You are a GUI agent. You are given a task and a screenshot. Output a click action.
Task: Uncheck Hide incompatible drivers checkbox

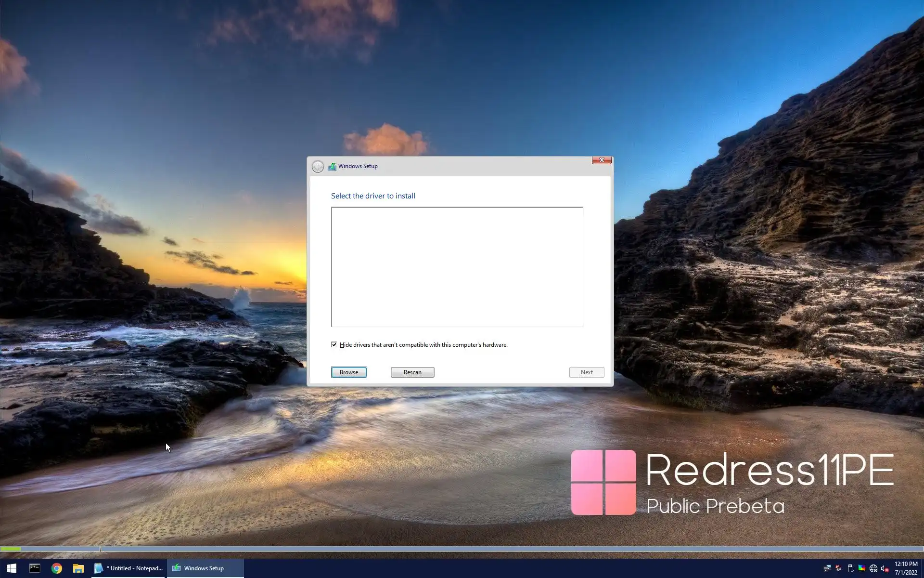coord(334,344)
